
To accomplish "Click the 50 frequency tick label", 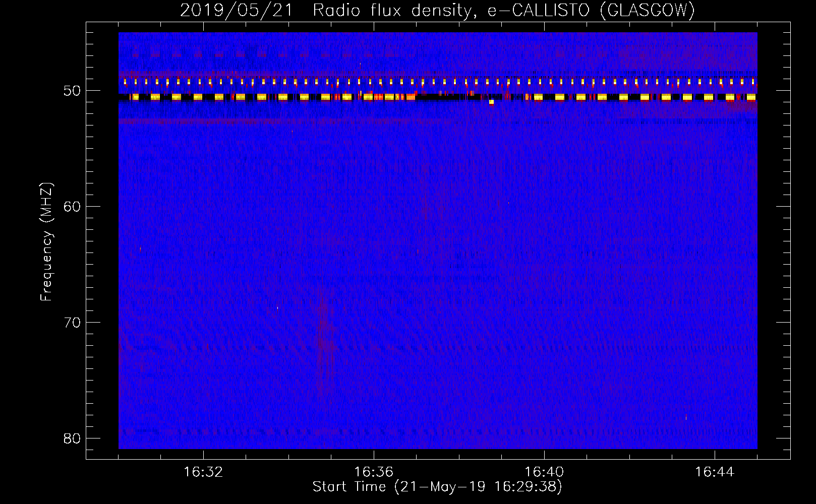I will tap(72, 91).
